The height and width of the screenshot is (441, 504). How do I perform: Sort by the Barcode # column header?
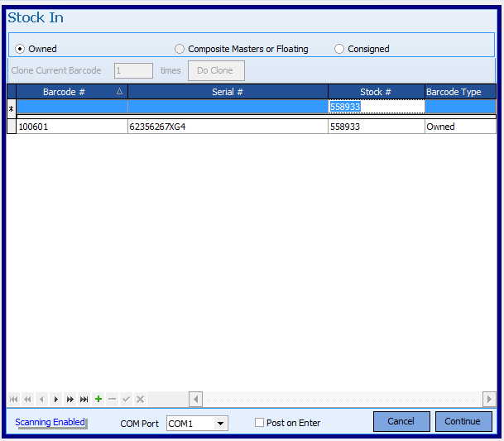65,92
